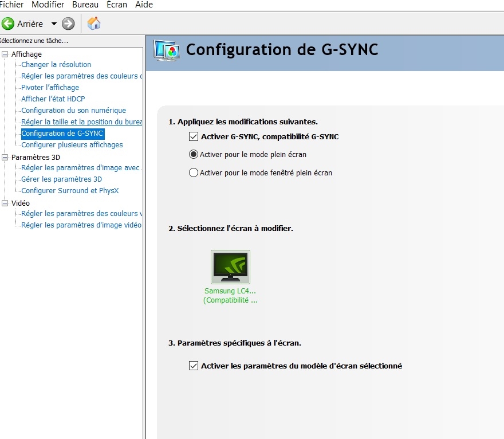Screen dimensions: 504x439
Task: Open Régler la taille et la position du bureau
Action: [82, 122]
